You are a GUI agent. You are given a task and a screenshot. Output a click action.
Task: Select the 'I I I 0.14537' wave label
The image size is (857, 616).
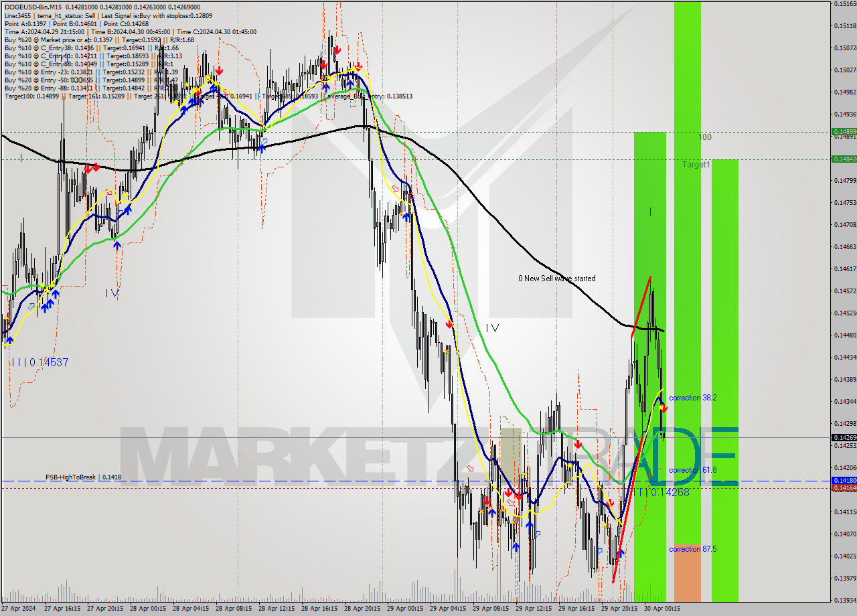(x=40, y=362)
